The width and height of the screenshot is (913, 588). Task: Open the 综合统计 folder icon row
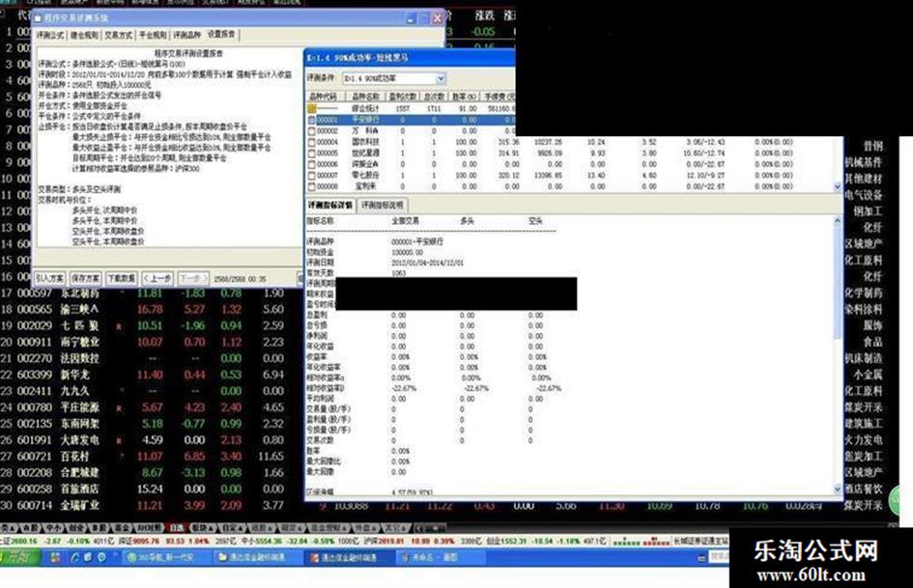click(x=313, y=108)
